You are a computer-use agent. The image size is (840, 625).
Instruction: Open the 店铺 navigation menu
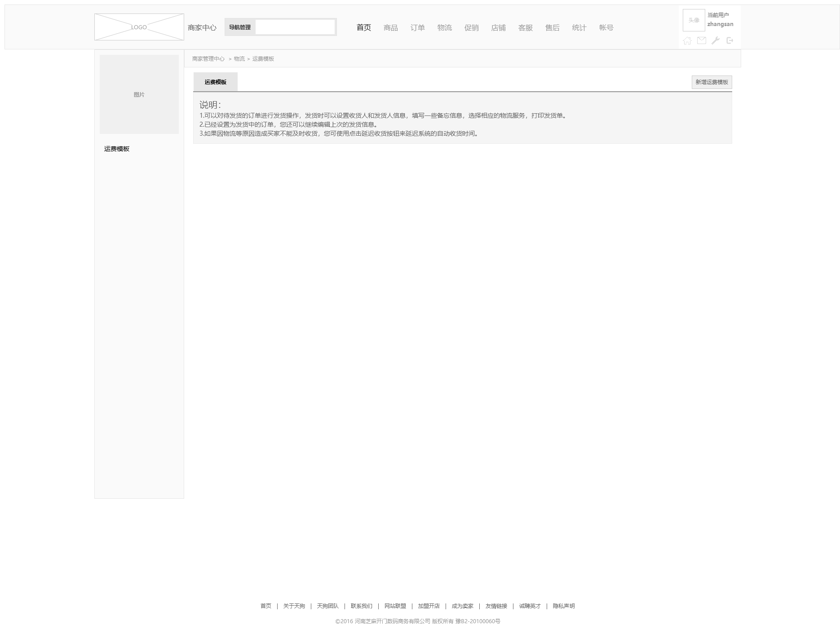[499, 27]
